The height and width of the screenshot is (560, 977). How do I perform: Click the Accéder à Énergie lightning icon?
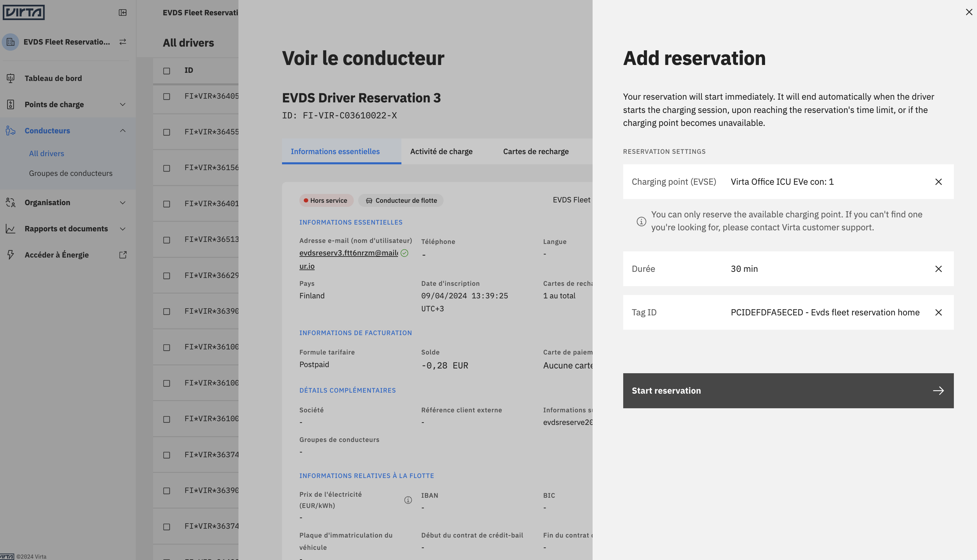(x=11, y=255)
